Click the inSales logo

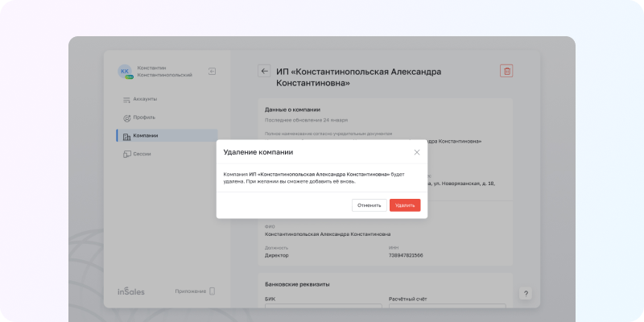131,291
